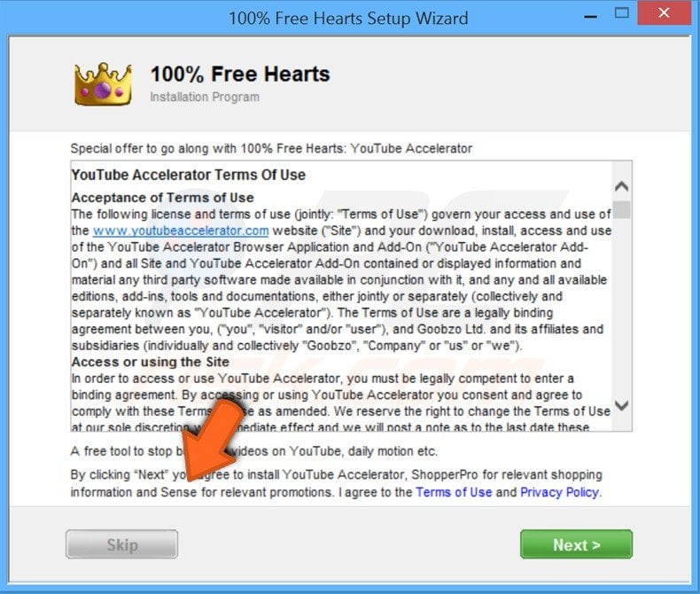The height and width of the screenshot is (594, 700).
Task: Minimize the Setup Wizard window
Action: [590, 17]
